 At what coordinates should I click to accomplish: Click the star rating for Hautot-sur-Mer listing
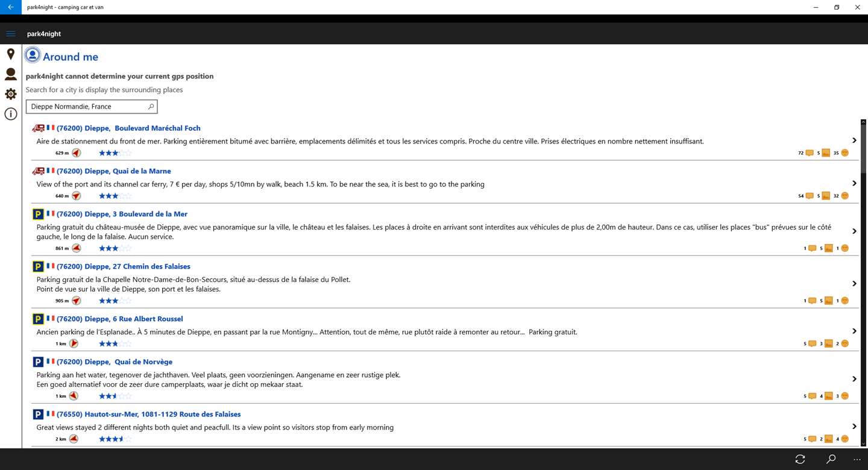115,439
